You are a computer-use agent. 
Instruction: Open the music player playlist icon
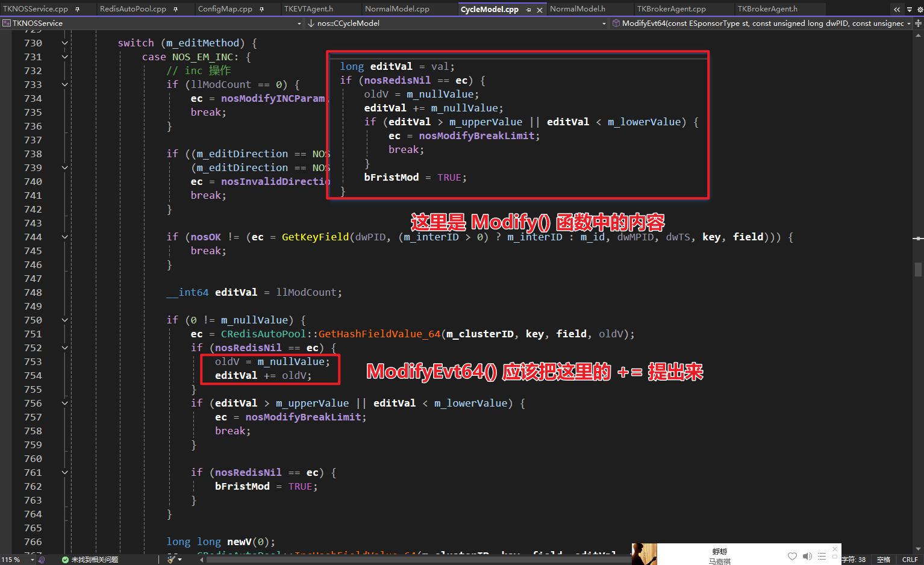pos(822,556)
